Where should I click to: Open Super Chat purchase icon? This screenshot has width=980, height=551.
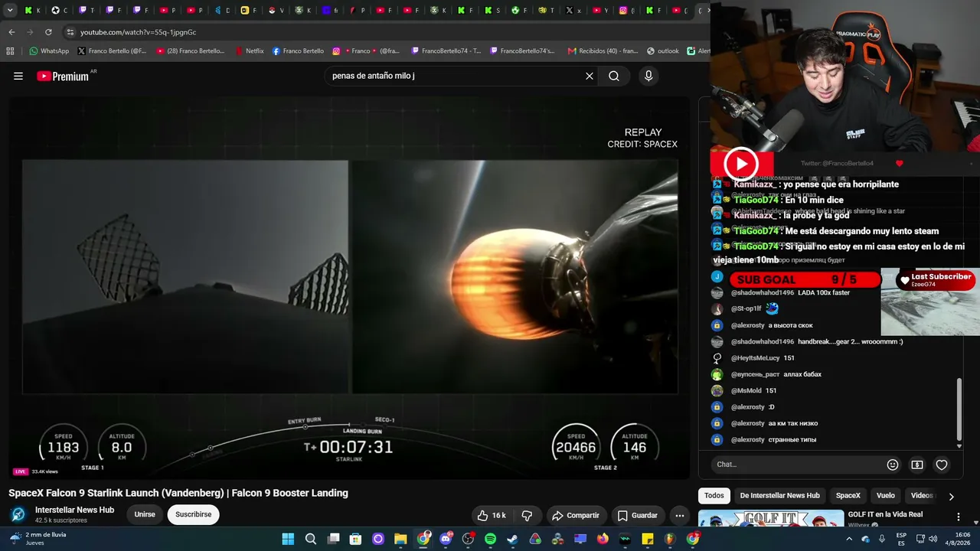917,465
